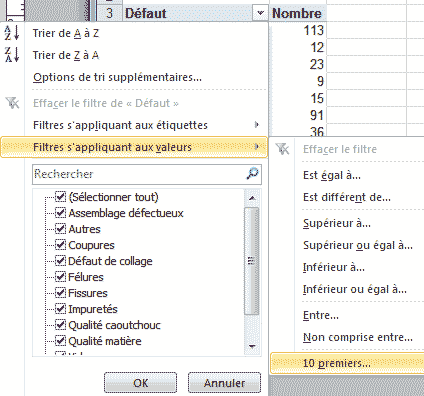Viewport: 424px width, 396px height.
Task: Untick the Fissures checkbox
Action: coord(60,293)
